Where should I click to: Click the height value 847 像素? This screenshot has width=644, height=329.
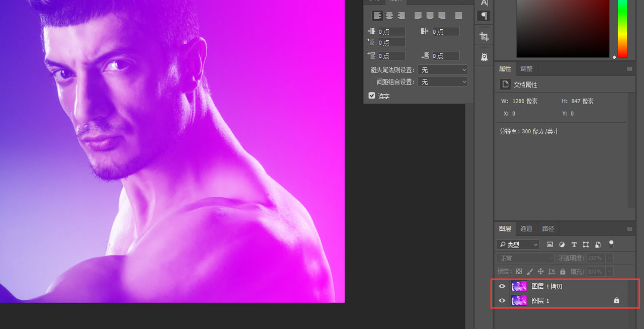coord(582,101)
